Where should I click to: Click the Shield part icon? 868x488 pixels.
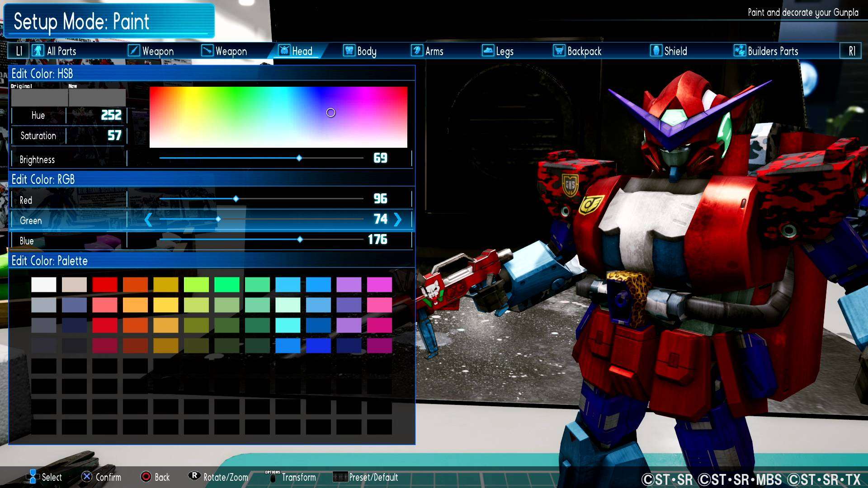(656, 51)
